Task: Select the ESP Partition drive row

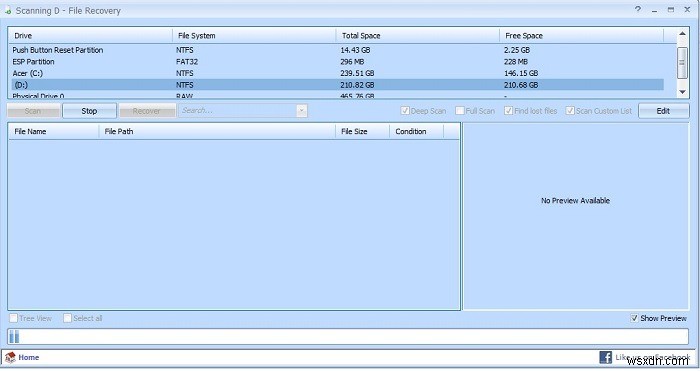Action: (x=337, y=62)
